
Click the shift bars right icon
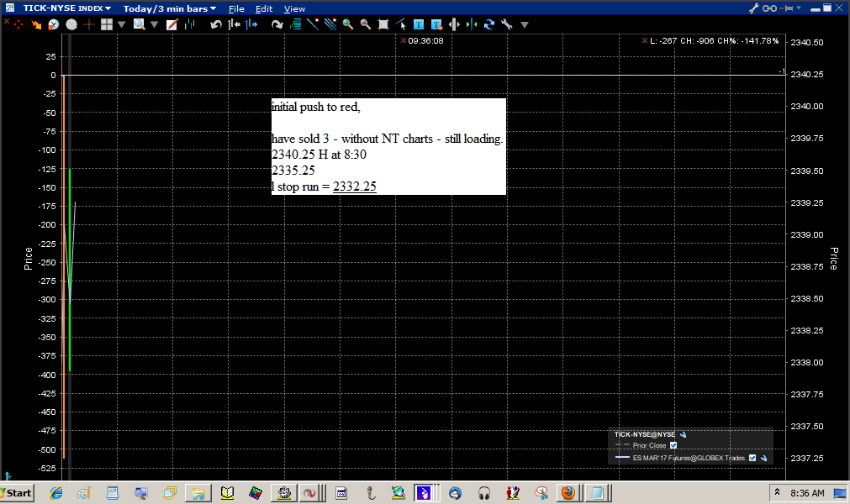[251, 24]
